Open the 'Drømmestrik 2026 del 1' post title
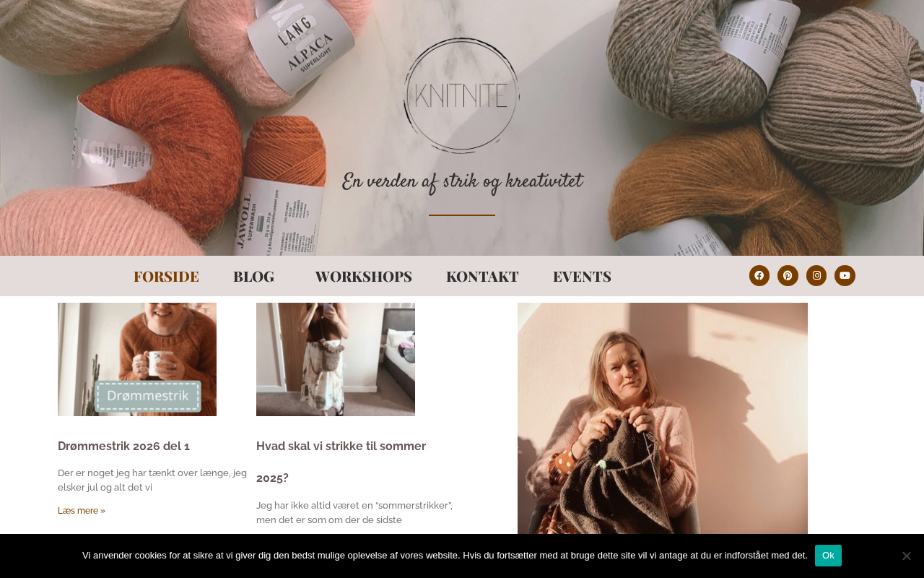 [123, 446]
